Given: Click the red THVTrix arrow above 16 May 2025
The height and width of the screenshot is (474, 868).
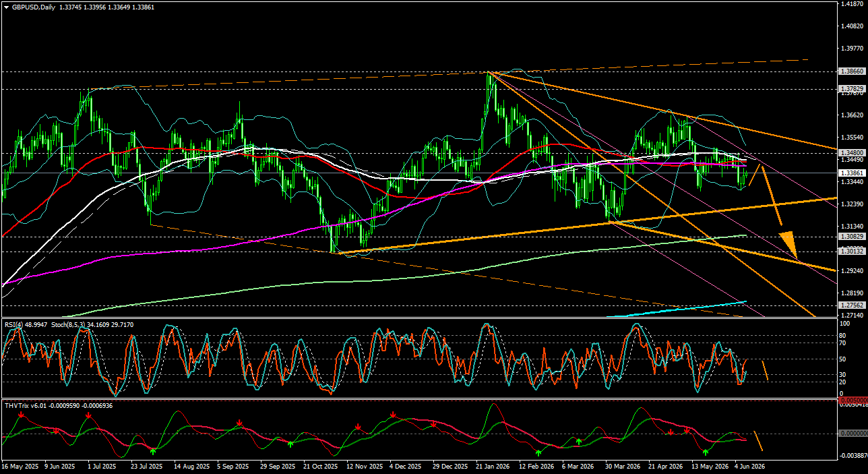Looking at the screenshot, I should [x=21, y=415].
